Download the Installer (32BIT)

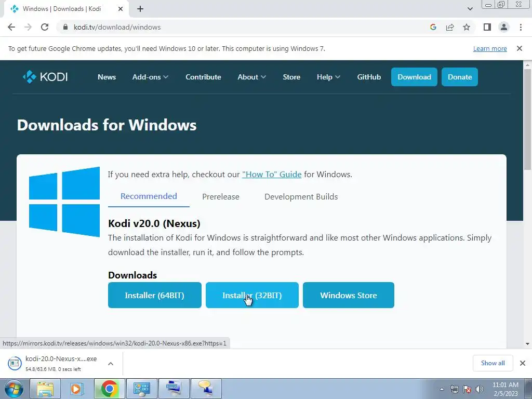pos(252,295)
